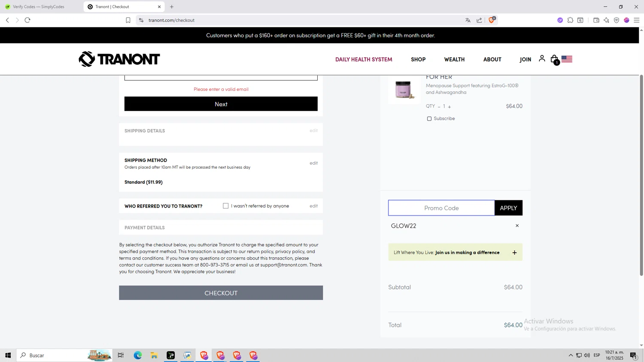Open Windows Start menu
The image size is (644, 362).
[8, 355]
